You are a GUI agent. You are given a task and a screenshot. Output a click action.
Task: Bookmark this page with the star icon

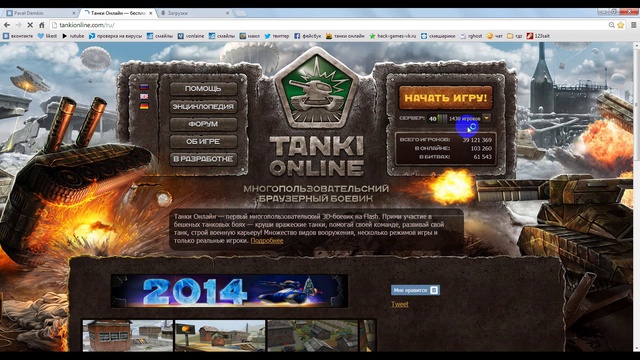[621, 25]
